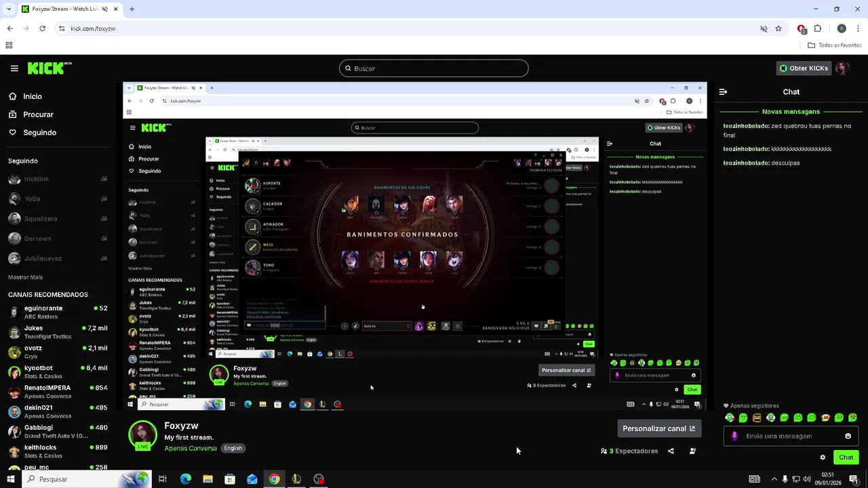Open Chrome three-dot menu
The image size is (868, 488).
coord(859,28)
